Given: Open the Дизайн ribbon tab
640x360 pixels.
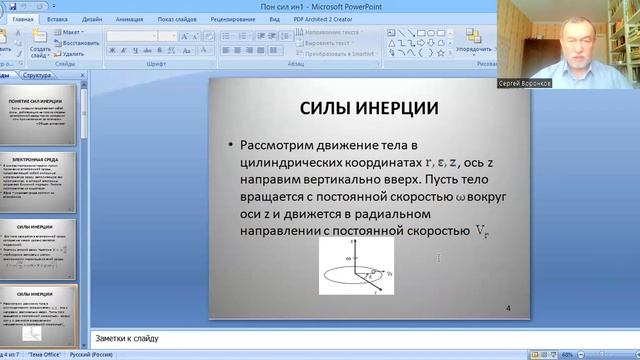Looking at the screenshot, I should click(92, 19).
